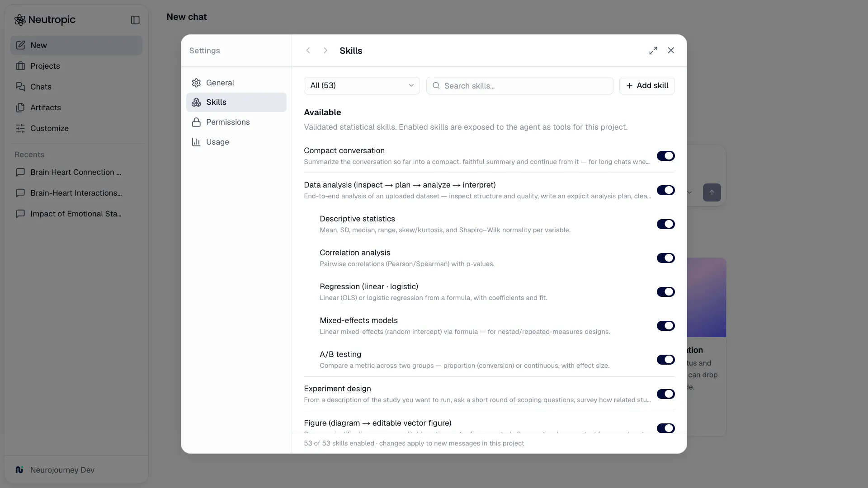This screenshot has height=488, width=868.
Task: Click the Experiment design skill title
Action: [x=337, y=389]
